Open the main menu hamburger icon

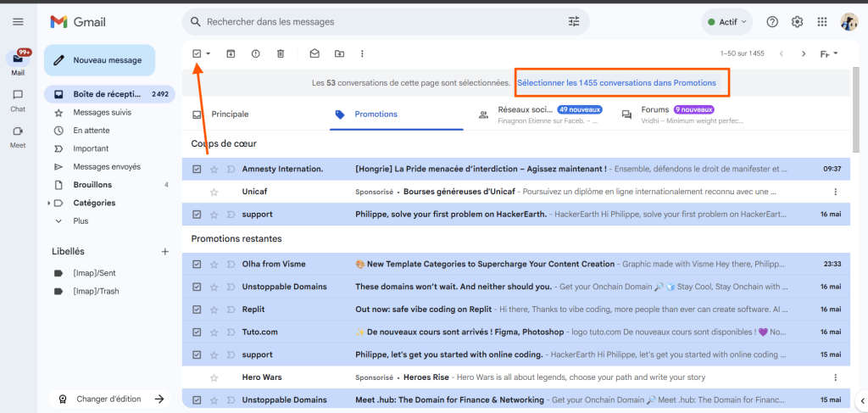point(19,22)
